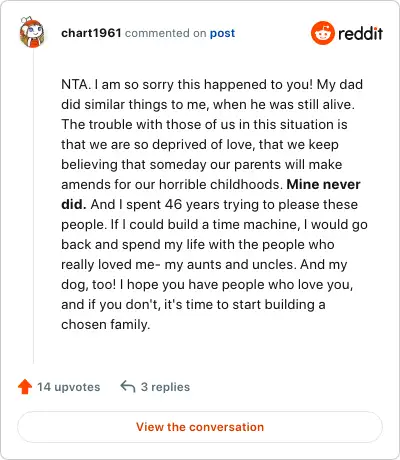Click the phrase "chosen family."
The height and width of the screenshot is (460, 400).
pos(106,324)
